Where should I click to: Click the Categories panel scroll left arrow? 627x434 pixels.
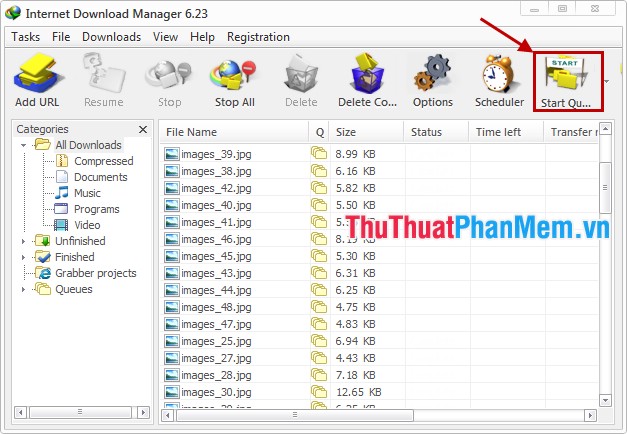(20, 412)
